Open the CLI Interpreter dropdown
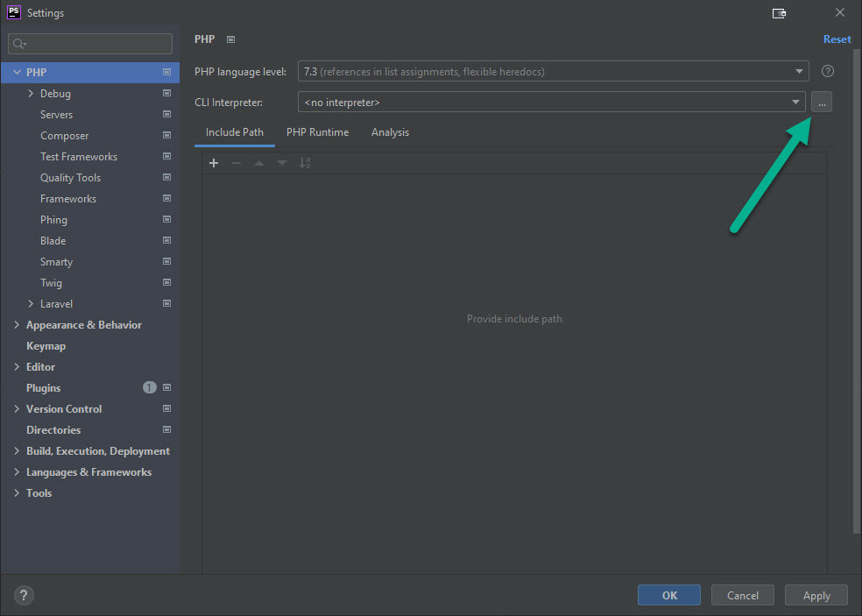The image size is (862, 616). tap(552, 103)
